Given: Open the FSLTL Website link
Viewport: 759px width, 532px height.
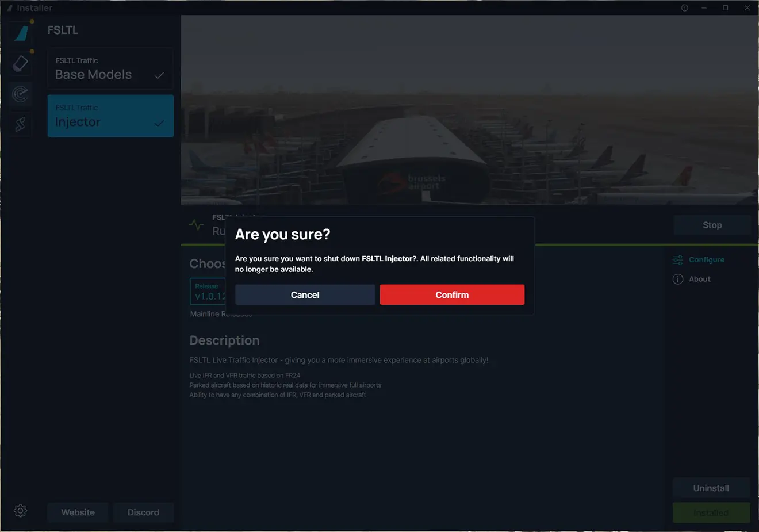Looking at the screenshot, I should point(78,512).
